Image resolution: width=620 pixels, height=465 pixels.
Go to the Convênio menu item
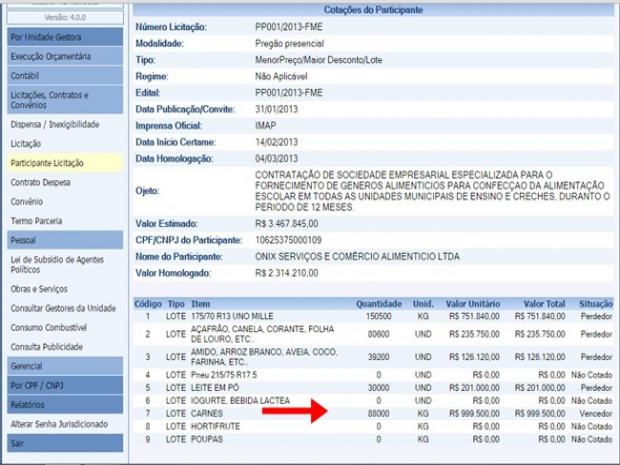pos(26,202)
